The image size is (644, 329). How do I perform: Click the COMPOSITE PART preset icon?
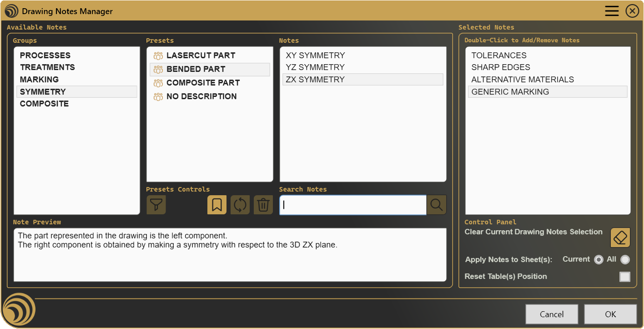coord(158,83)
